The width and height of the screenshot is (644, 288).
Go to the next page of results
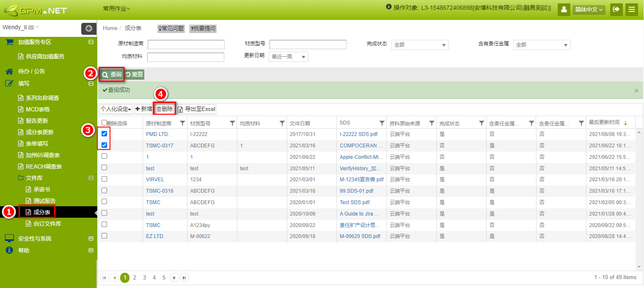click(174, 277)
